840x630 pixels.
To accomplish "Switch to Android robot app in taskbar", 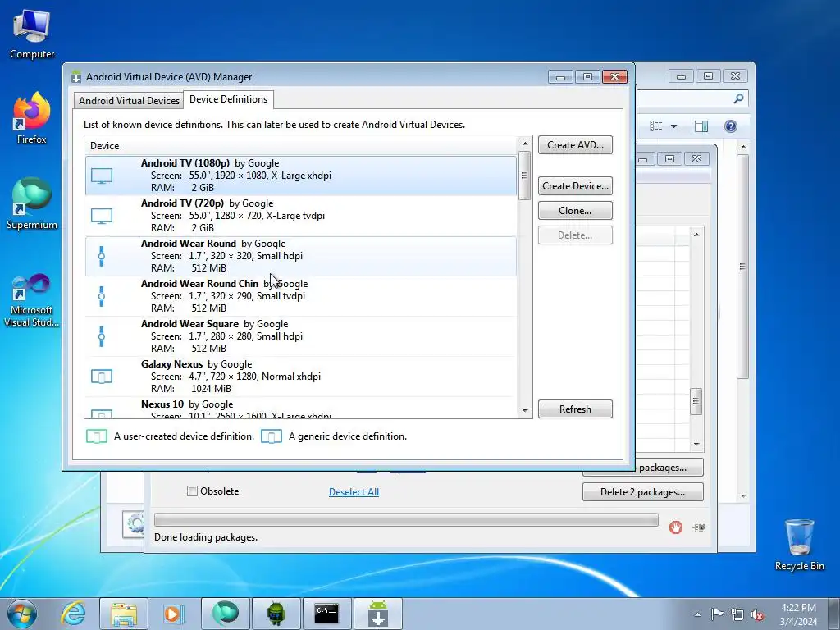I will tap(276, 614).
